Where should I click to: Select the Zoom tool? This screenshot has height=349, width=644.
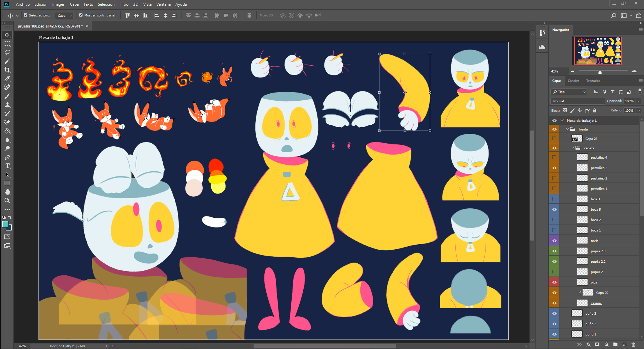pos(7,201)
